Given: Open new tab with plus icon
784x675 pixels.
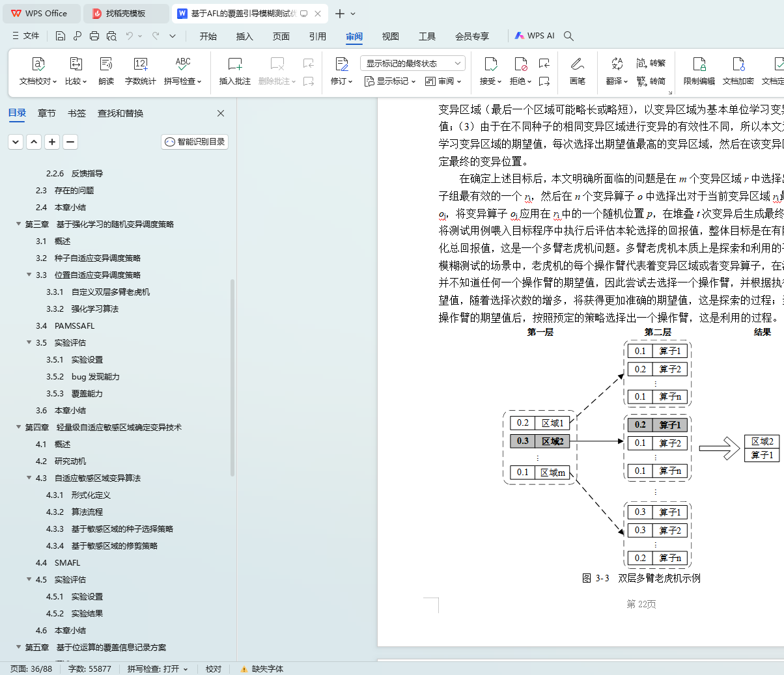Looking at the screenshot, I should click(340, 13).
